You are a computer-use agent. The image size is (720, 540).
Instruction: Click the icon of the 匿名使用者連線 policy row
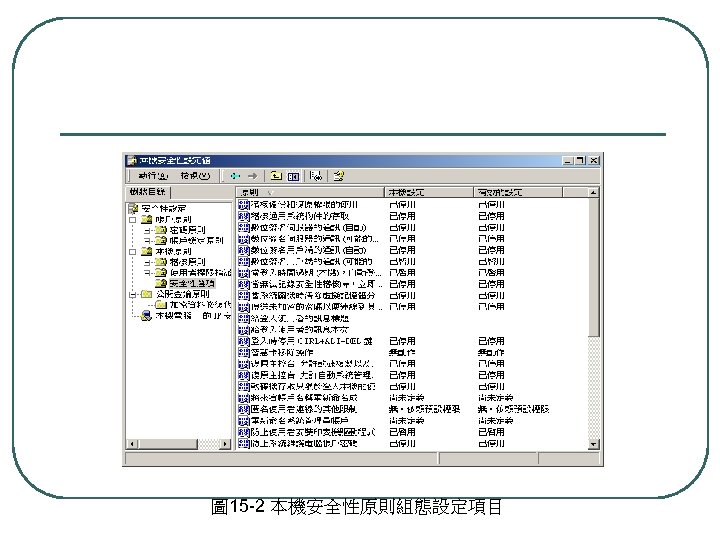pos(244,409)
